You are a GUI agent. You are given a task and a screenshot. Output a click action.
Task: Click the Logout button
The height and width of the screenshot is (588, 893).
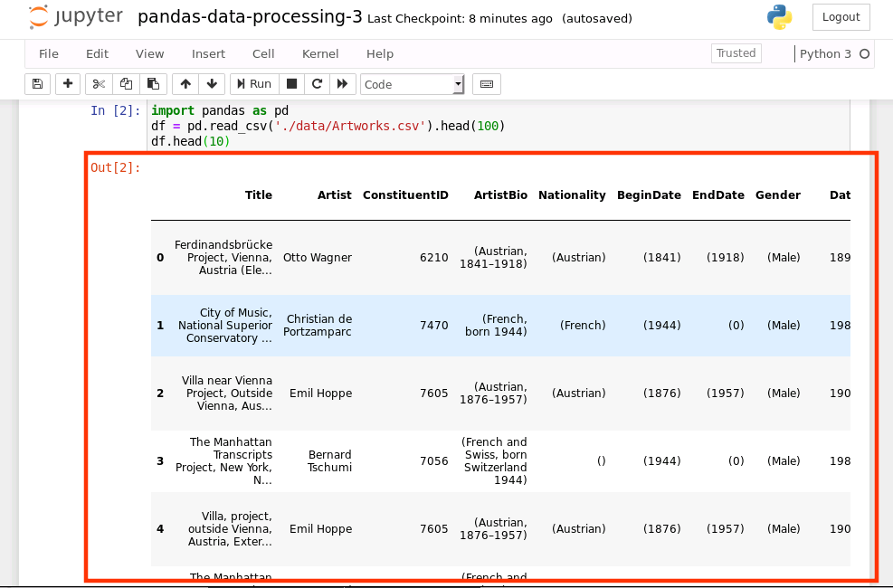point(841,17)
